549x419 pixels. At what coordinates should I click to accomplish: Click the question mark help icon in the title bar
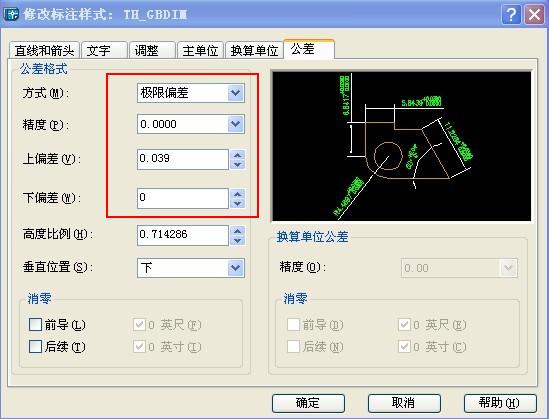click(x=511, y=15)
